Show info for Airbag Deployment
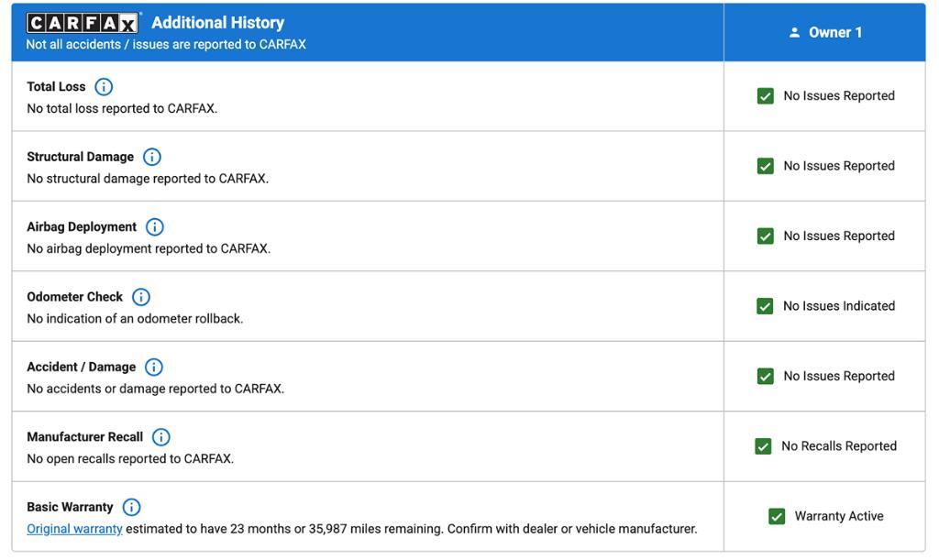The height and width of the screenshot is (560, 939). [x=154, y=226]
